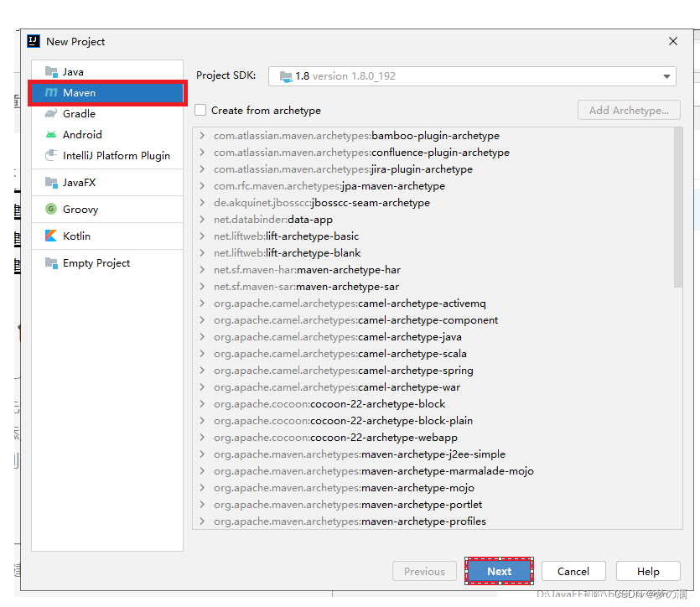Expand the lift-archetype-blank entry

(x=202, y=252)
